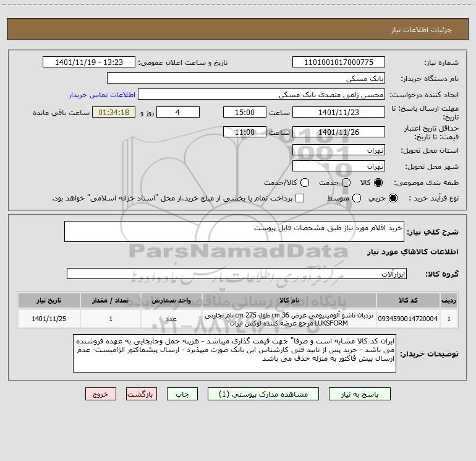Click the validity time field 11:00

[x=245, y=132]
